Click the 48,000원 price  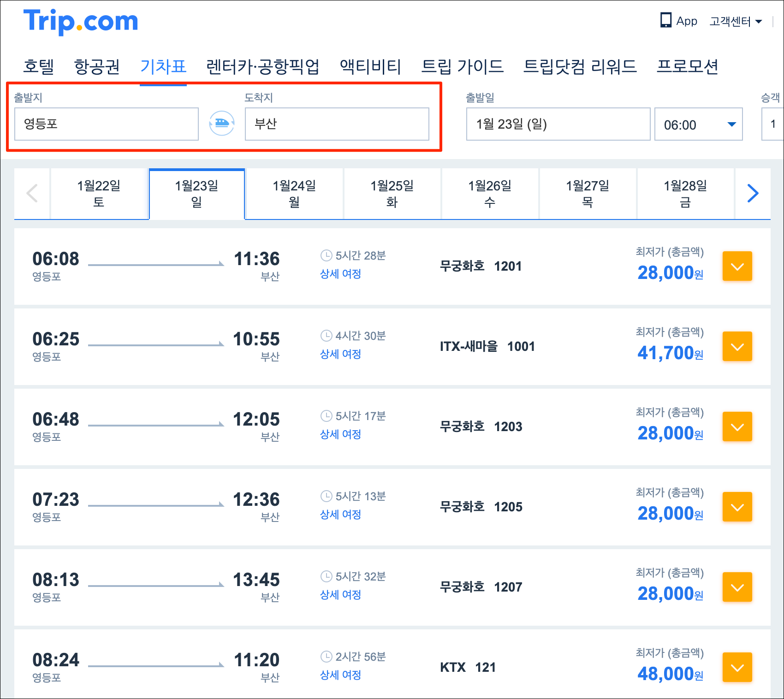click(x=671, y=674)
